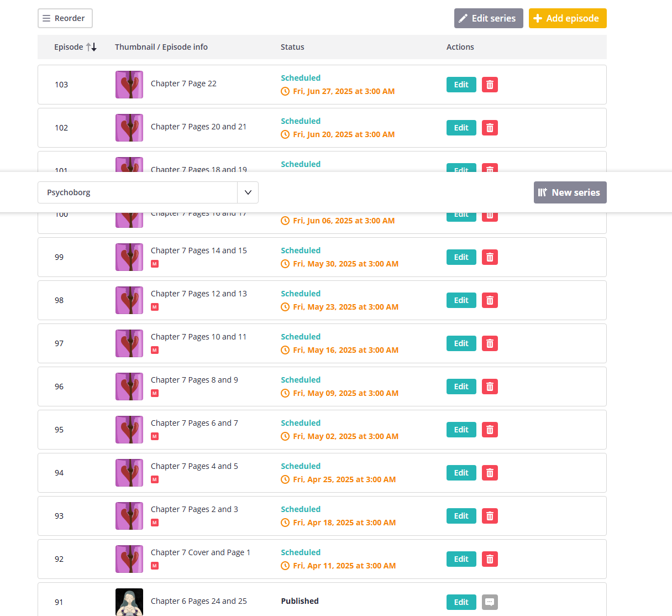This screenshot has width=672, height=616.
Task: Click trash icon for episode 95
Action: click(490, 430)
